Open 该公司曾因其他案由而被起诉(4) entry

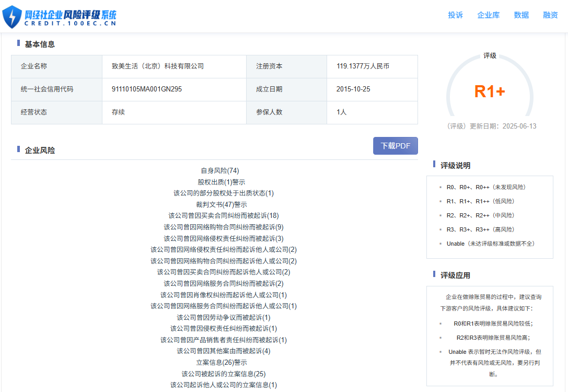pyautogui.click(x=223, y=351)
